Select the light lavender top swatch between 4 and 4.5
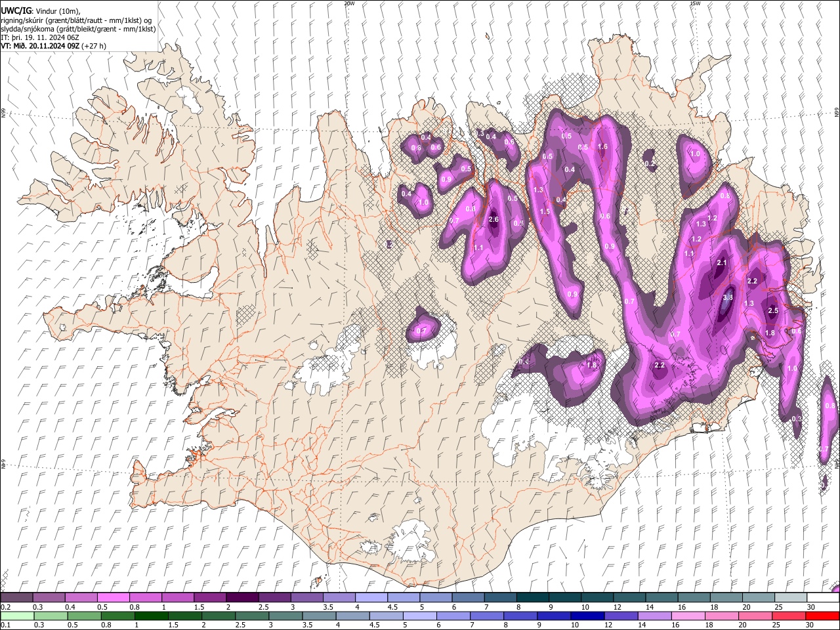Screen dimensions: 840x630 pos(371,597)
